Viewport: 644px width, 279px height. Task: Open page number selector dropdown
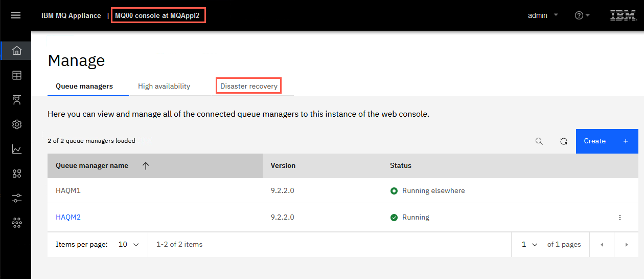529,245
